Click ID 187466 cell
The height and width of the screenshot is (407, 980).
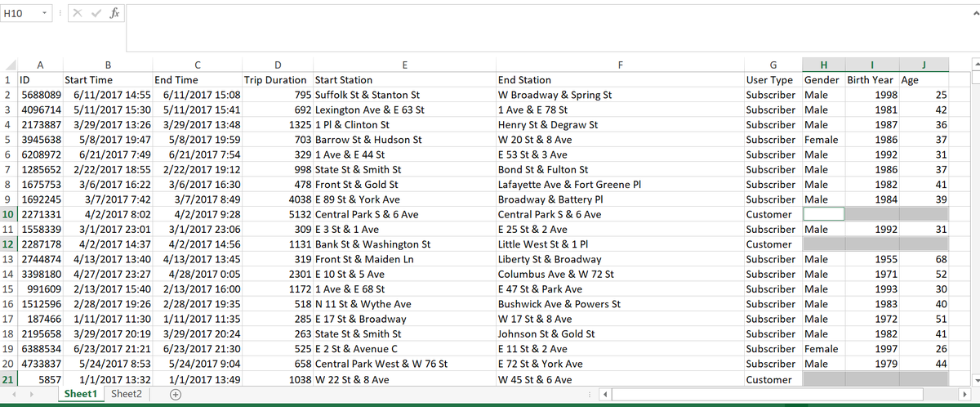40,319
